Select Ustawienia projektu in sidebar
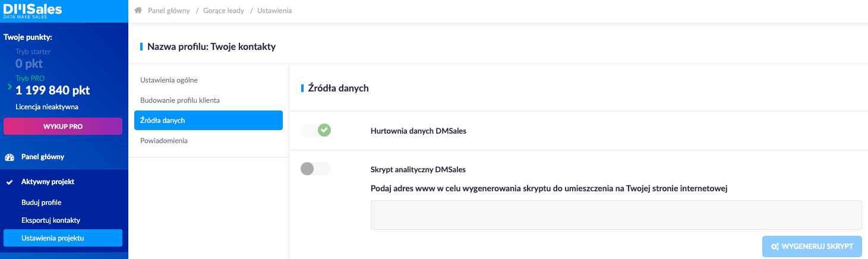868x259 pixels. (x=63, y=238)
